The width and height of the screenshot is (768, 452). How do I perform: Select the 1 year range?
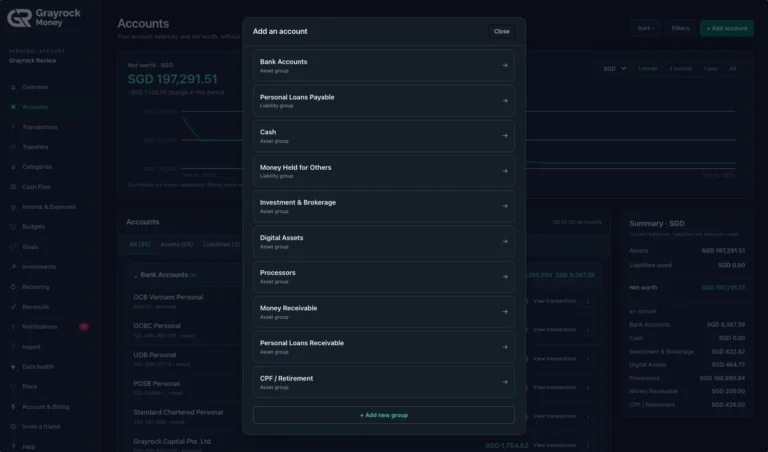(x=711, y=69)
